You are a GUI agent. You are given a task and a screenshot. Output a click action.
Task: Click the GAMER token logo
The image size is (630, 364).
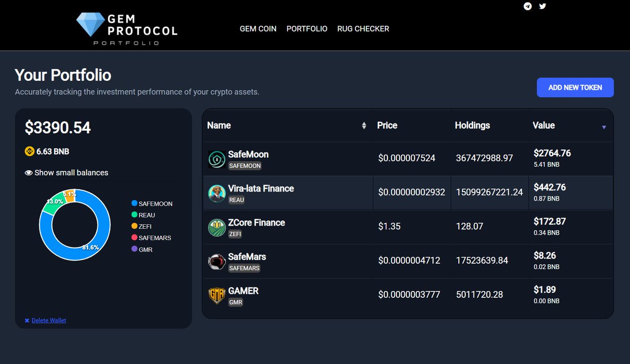coord(217,296)
